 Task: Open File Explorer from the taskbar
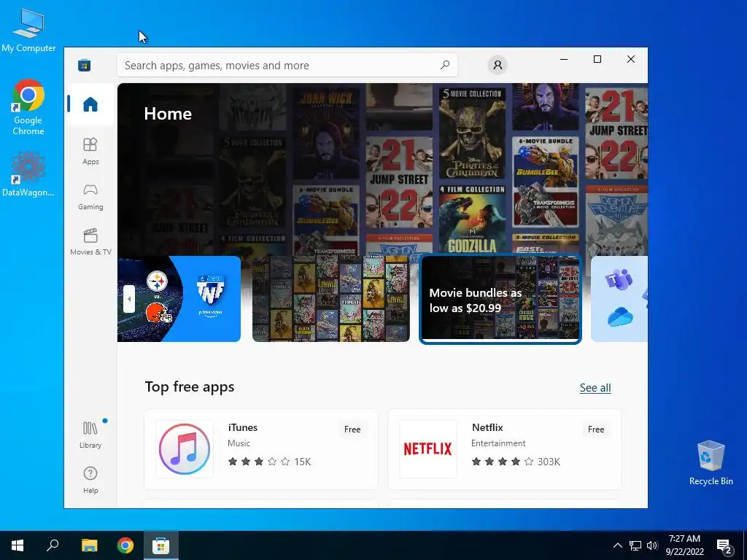pos(89,545)
